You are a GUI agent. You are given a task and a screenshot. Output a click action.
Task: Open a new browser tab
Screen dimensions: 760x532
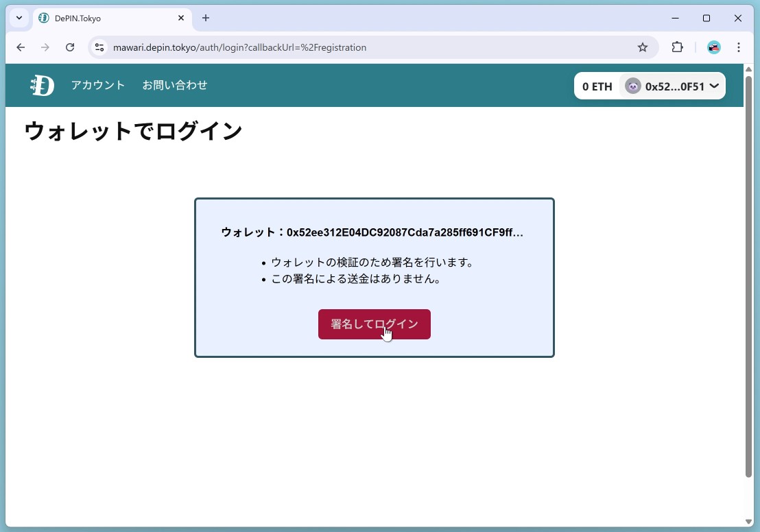[206, 18]
